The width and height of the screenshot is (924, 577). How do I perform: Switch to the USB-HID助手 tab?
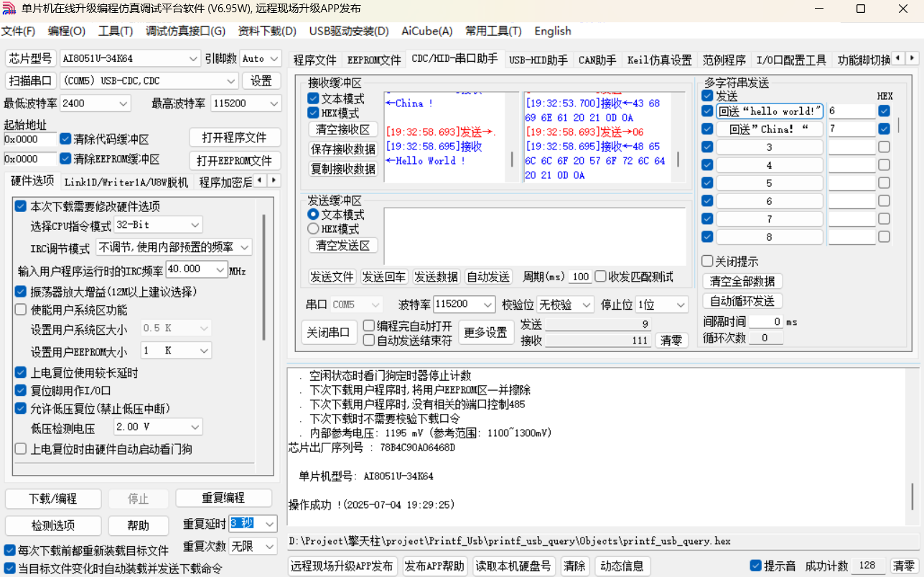(x=538, y=60)
